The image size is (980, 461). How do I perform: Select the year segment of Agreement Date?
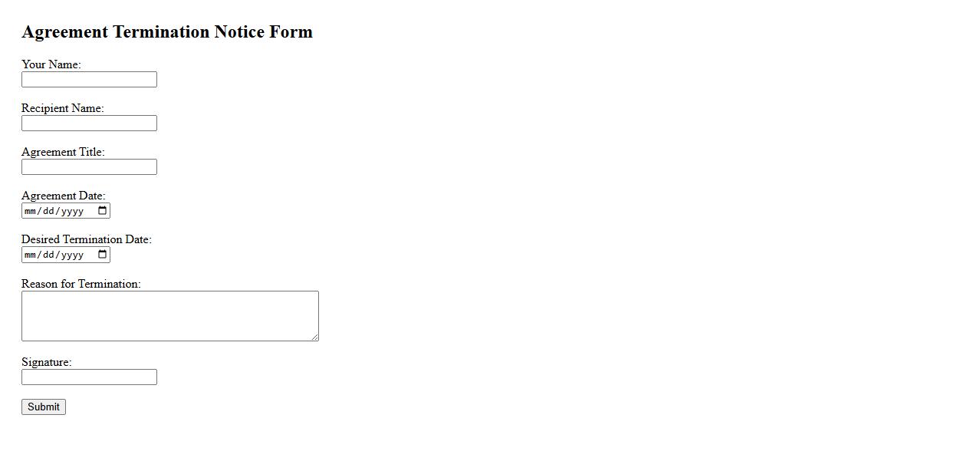pyautogui.click(x=71, y=211)
